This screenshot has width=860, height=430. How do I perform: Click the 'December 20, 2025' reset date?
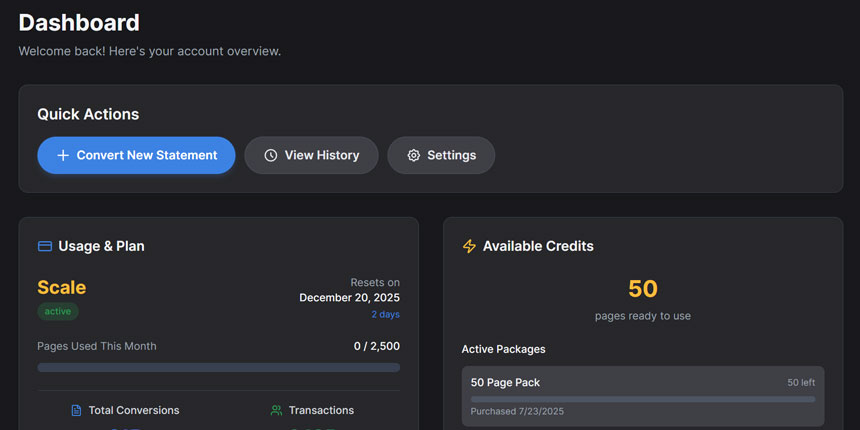point(349,298)
